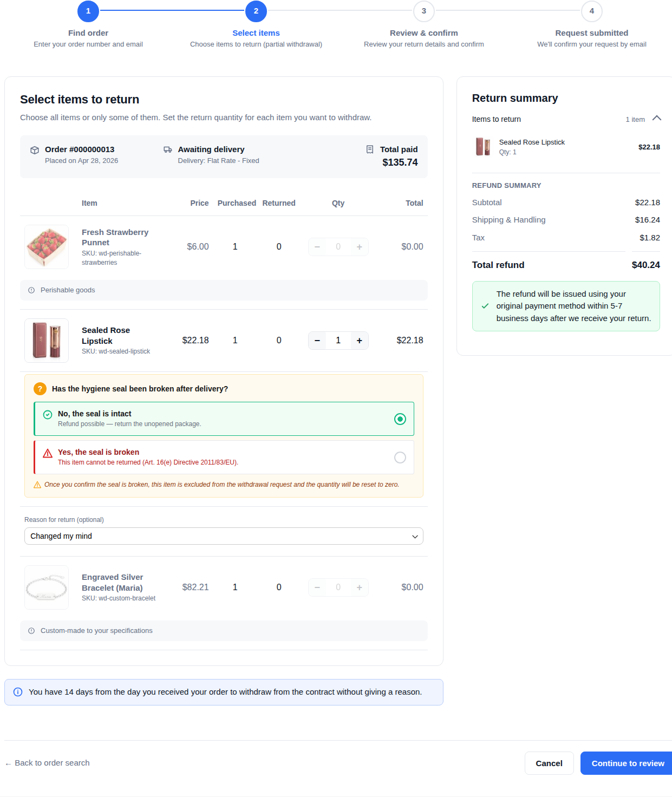This screenshot has height=797, width=672.
Task: Click minus for Engraved Silver Bracelet quantity
Action: click(x=317, y=587)
